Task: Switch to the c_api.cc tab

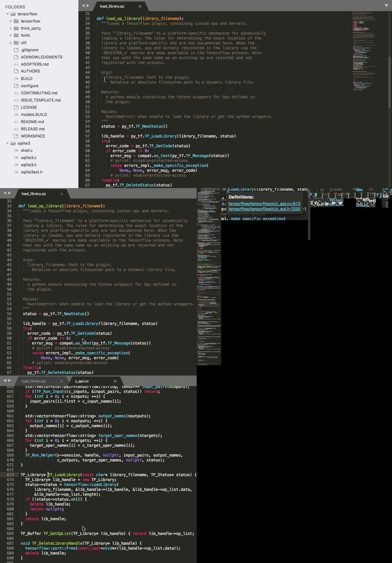Action: coord(82,381)
